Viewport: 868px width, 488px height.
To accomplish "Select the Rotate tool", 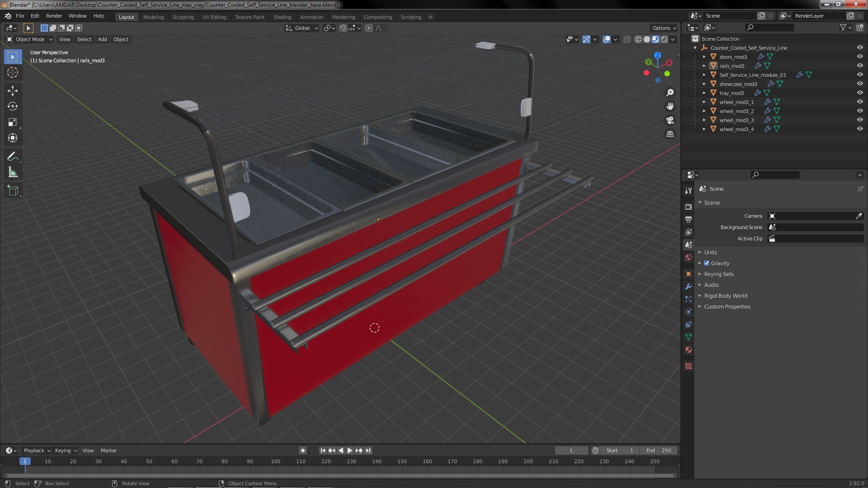I will point(12,107).
